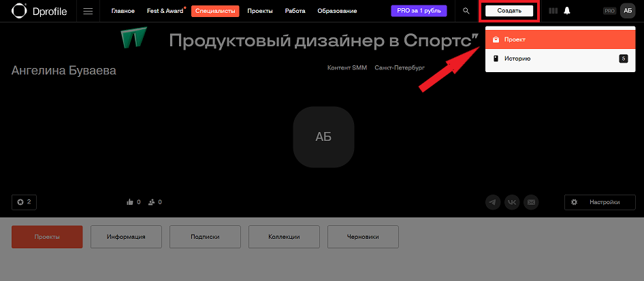Click the Контент SMM tag

click(347, 67)
